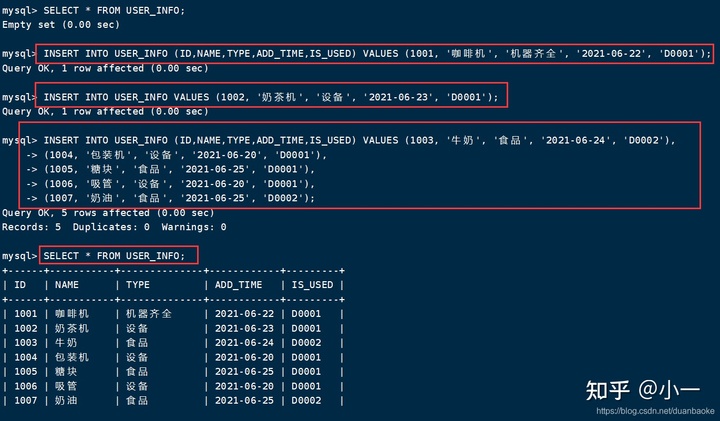The height and width of the screenshot is (421, 720).
Task: Click the INSERT statement with value 1001
Action: 377,54
